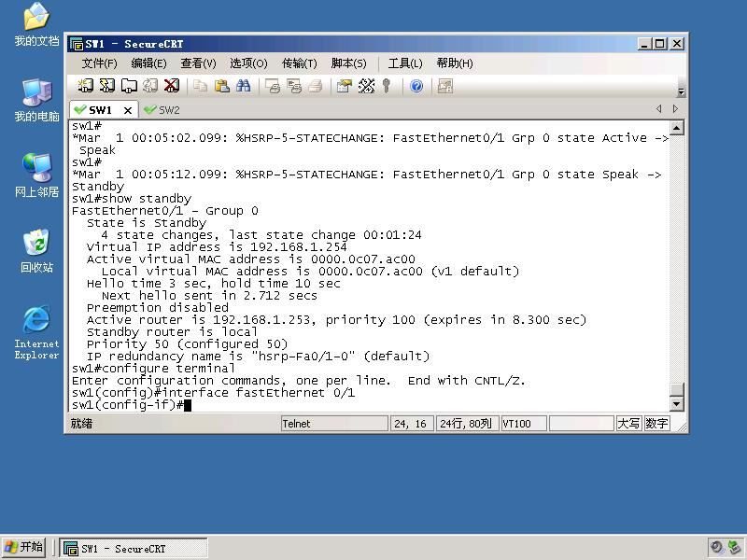
Task: Click the Public Key Assistant key icon
Action: 387,86
